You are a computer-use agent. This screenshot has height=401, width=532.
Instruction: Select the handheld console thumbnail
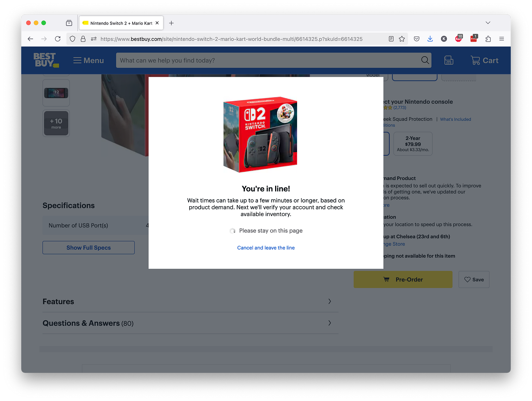pyautogui.click(x=56, y=93)
